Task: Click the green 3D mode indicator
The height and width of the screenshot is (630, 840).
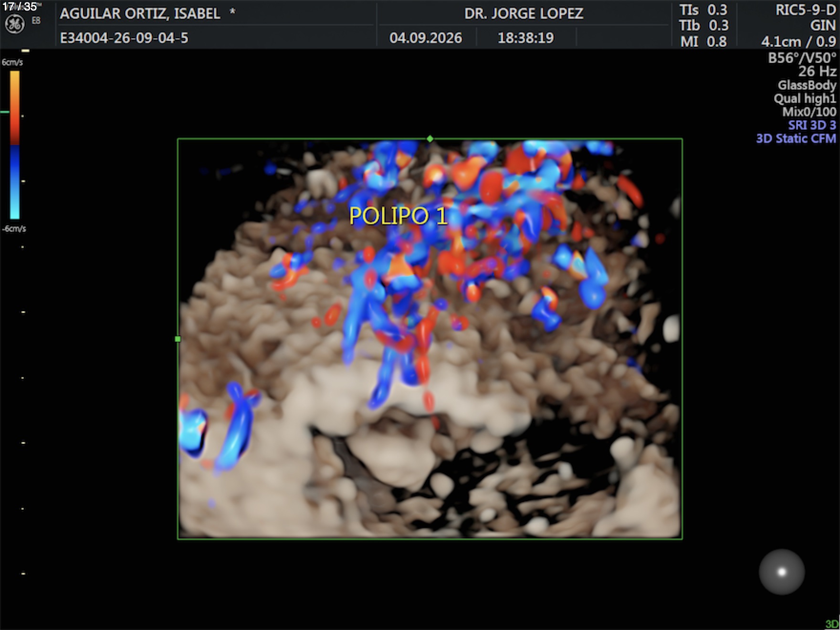Action: 831,624
